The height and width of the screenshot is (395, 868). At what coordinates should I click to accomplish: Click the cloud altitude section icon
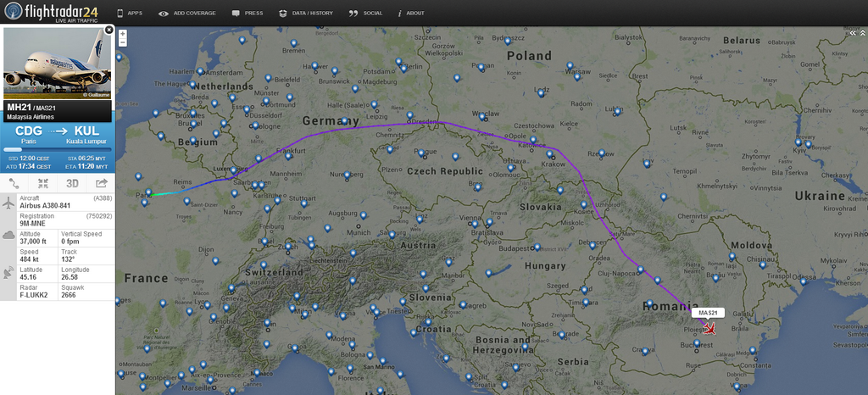(8, 235)
